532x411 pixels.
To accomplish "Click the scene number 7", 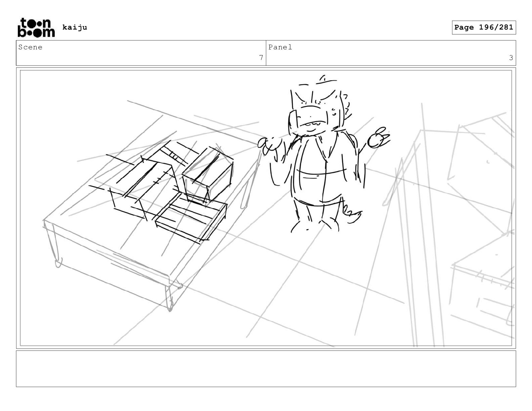I will [x=261, y=58].
